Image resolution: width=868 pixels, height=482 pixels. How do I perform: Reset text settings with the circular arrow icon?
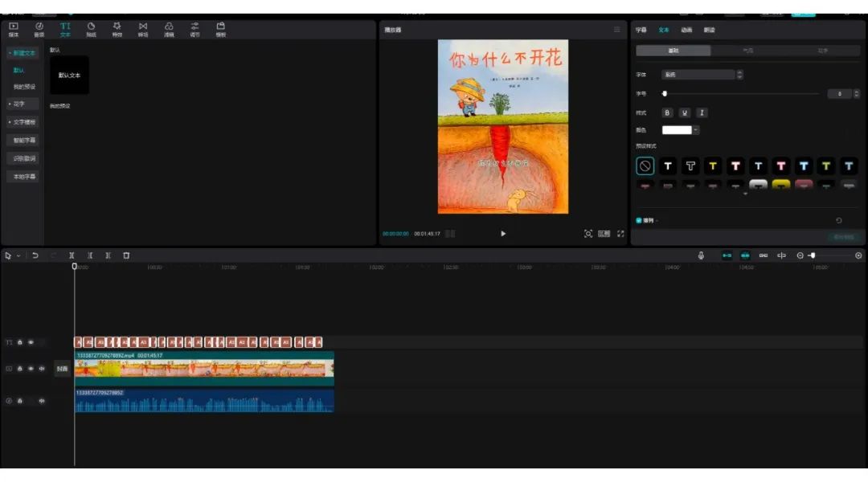click(x=838, y=220)
